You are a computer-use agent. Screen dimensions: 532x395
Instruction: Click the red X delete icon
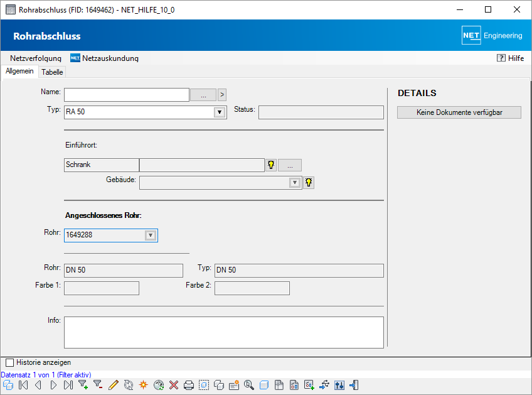click(174, 385)
